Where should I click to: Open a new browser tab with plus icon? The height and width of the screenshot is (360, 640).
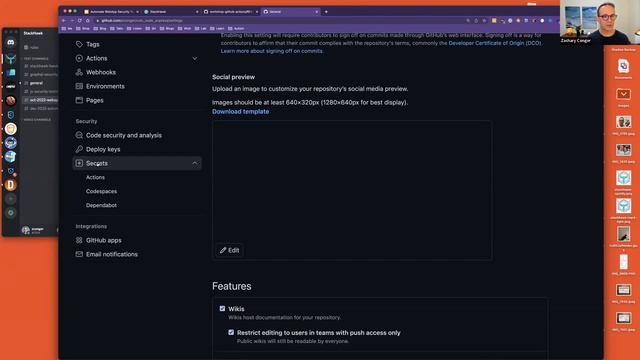pyautogui.click(x=326, y=12)
